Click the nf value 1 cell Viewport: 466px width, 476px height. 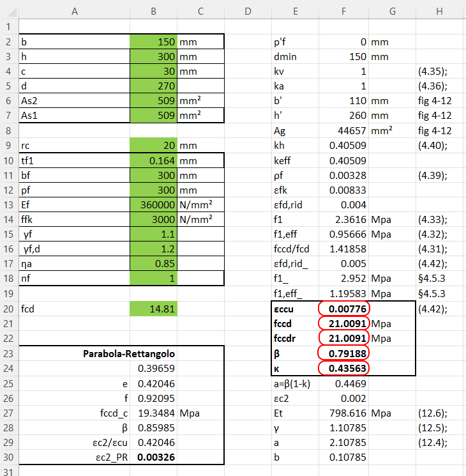click(153, 278)
